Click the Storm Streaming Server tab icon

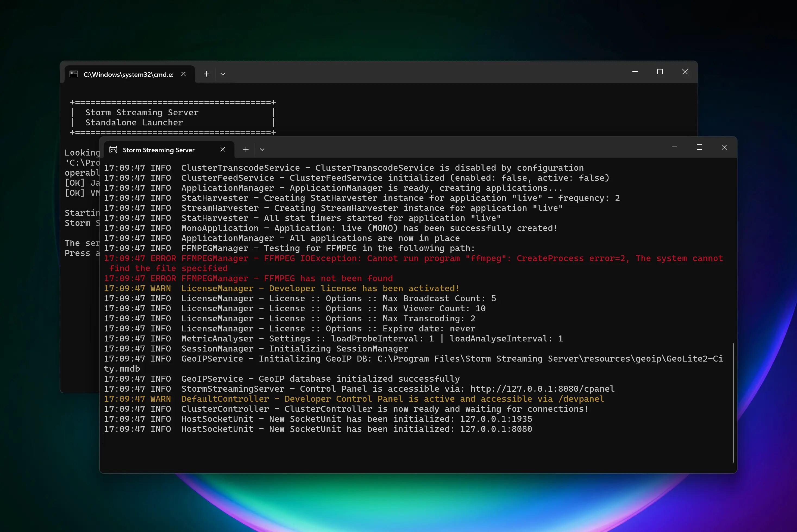[114, 150]
